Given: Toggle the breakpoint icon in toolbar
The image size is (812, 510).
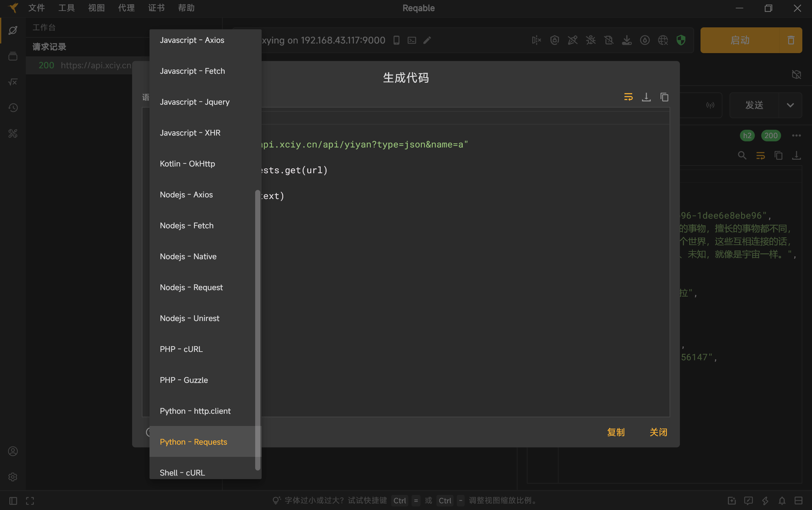Looking at the screenshot, I should tap(536, 41).
